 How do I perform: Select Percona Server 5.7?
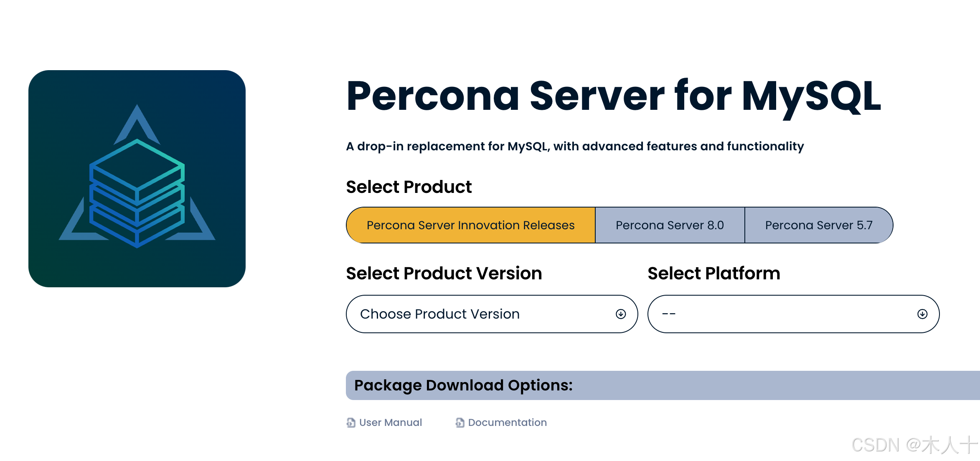tap(818, 225)
